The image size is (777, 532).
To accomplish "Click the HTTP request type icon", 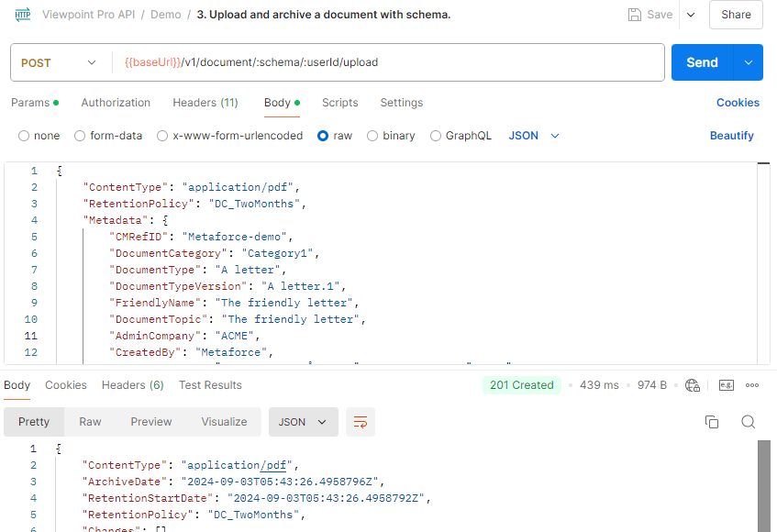I will pyautogui.click(x=21, y=15).
